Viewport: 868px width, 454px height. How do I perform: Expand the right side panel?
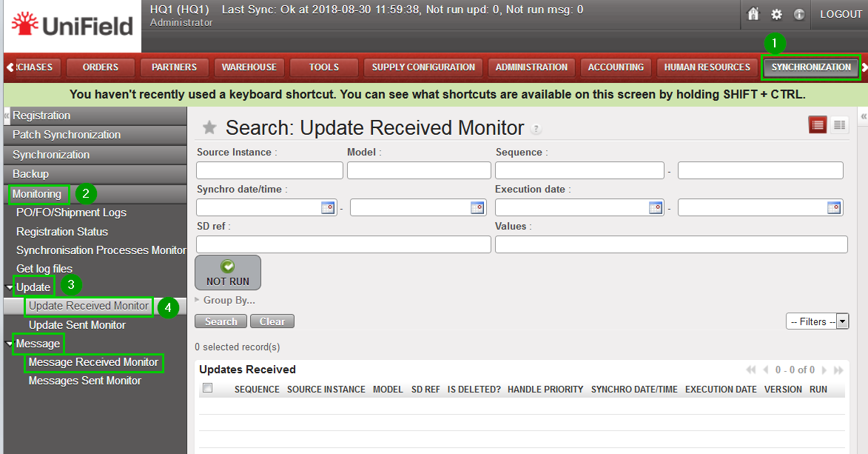863,116
